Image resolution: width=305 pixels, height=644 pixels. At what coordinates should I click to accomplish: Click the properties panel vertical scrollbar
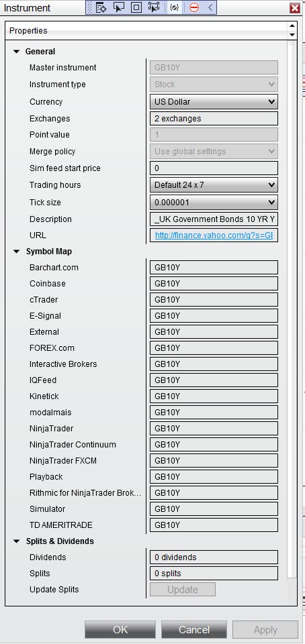click(292, 308)
